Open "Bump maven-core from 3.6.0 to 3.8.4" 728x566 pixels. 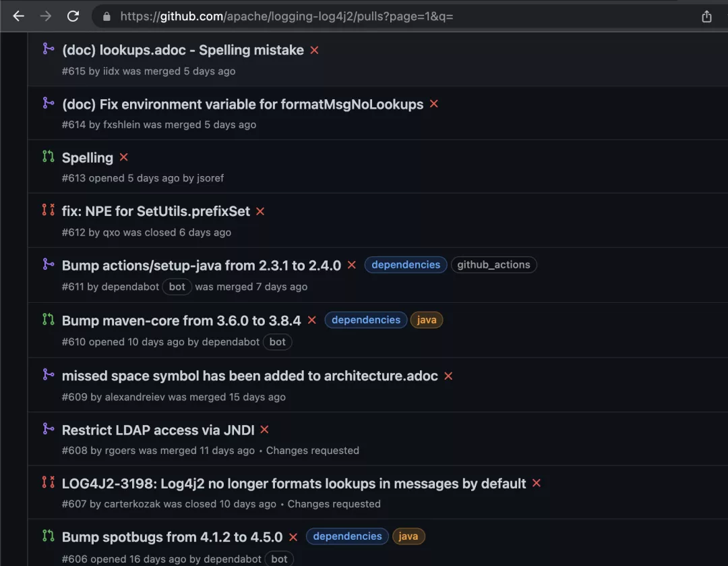click(181, 320)
